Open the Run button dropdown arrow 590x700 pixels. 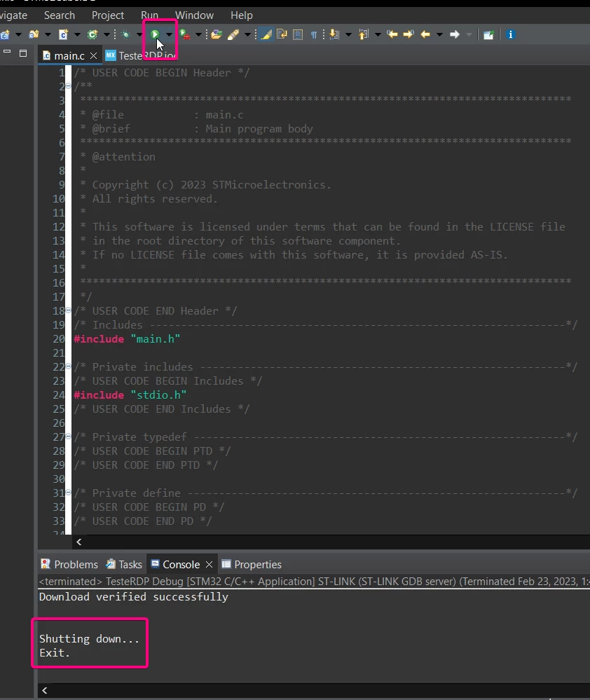click(x=169, y=34)
